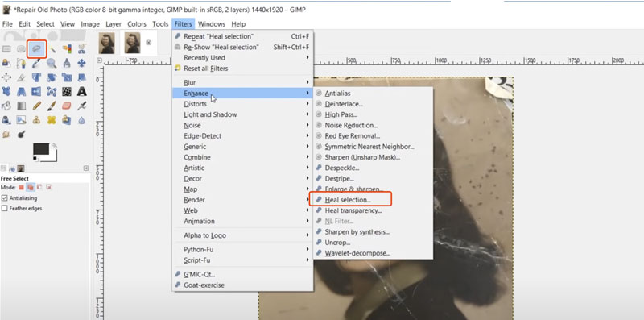The image size is (644, 320).
Task: Select the Rectangle Select tool
Action: pos(6,49)
